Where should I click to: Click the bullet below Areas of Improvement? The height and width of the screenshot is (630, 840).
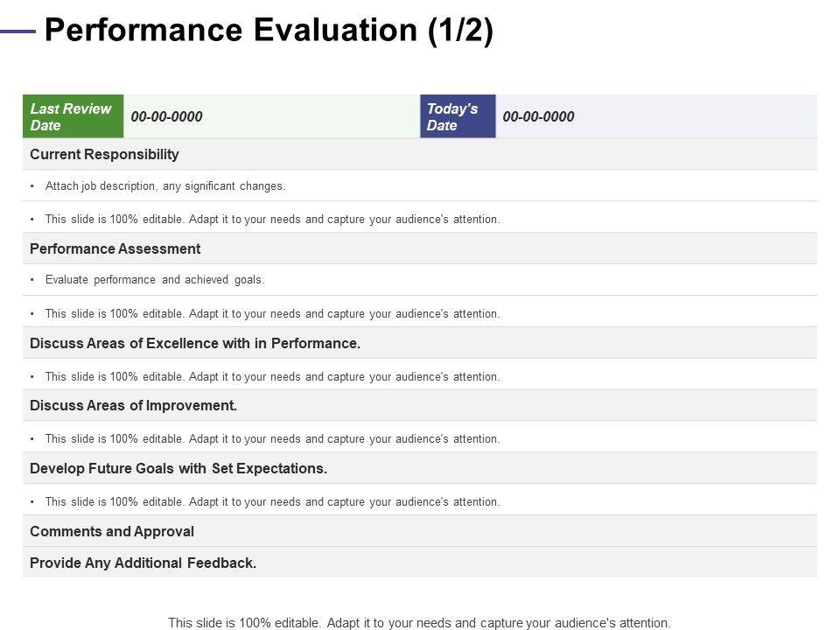click(x=272, y=438)
